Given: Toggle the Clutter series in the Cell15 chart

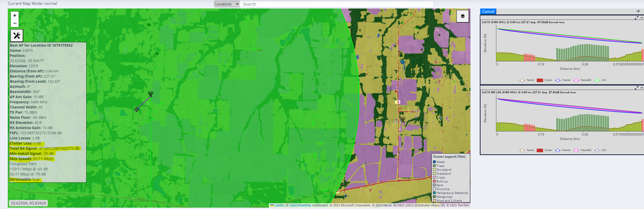Looking at the screenshot, I should click(x=544, y=80).
